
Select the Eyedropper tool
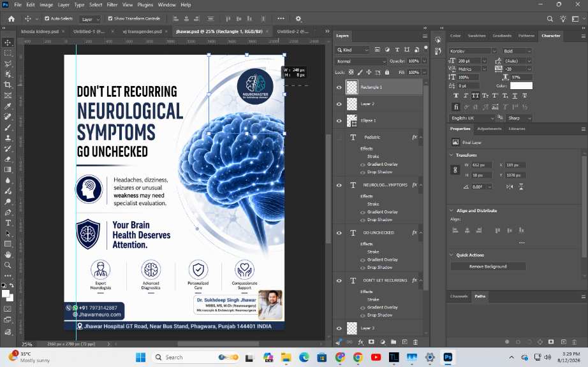8,106
